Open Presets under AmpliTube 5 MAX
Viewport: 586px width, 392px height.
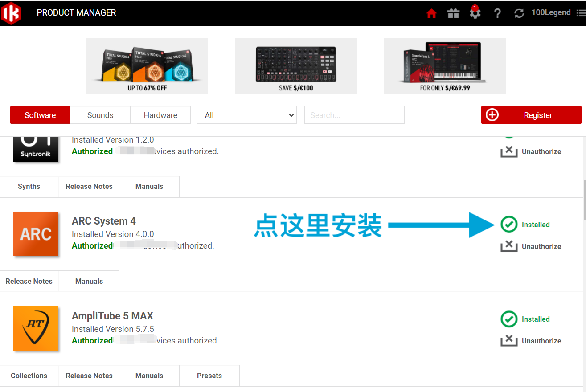[x=209, y=376]
